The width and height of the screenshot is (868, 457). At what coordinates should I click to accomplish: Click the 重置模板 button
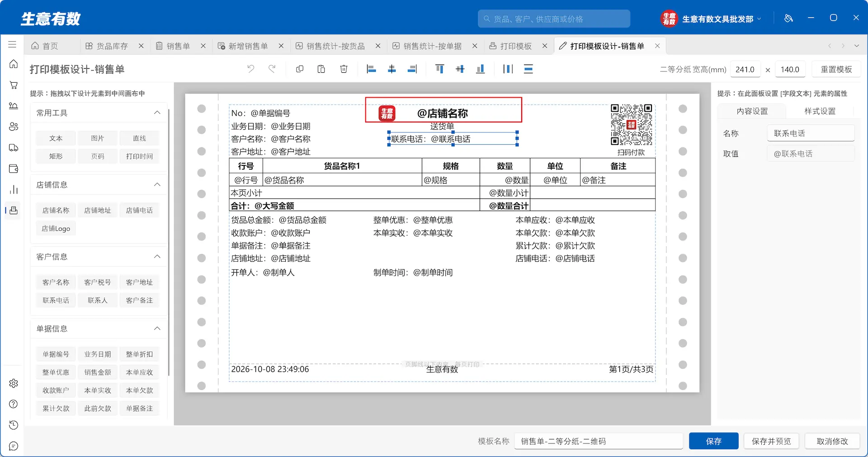[x=836, y=69]
